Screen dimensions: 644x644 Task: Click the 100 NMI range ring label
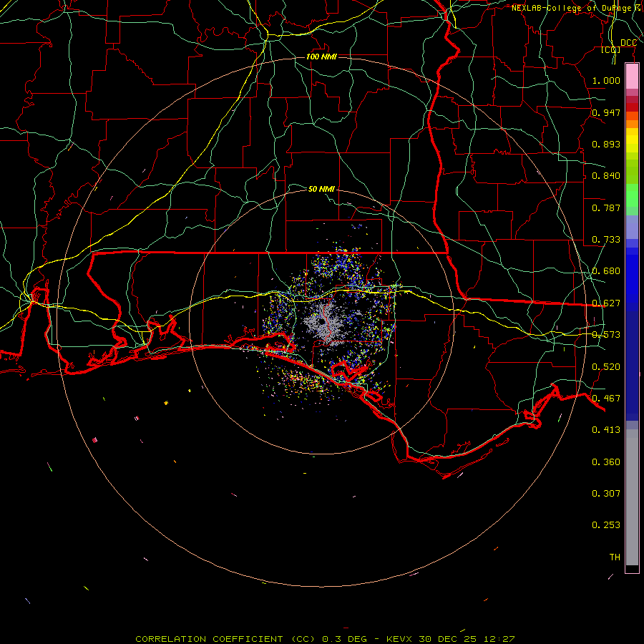[321, 57]
